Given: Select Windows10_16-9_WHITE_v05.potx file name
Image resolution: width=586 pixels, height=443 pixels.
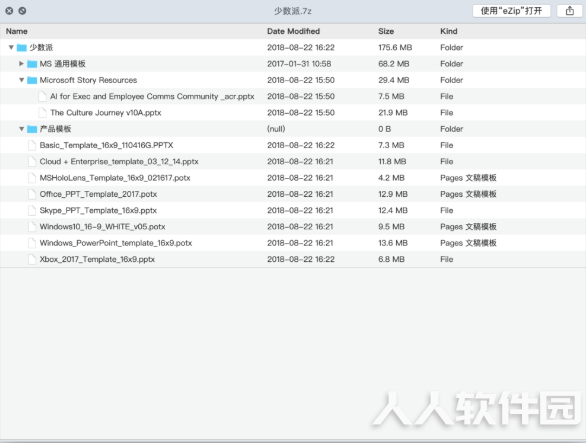Looking at the screenshot, I should (x=102, y=227).
